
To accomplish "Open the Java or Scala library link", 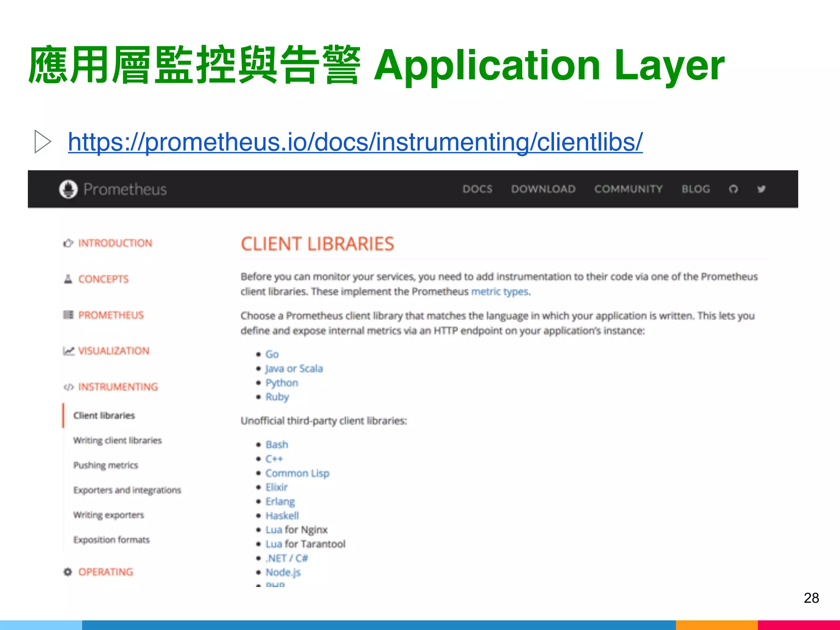I will [294, 368].
